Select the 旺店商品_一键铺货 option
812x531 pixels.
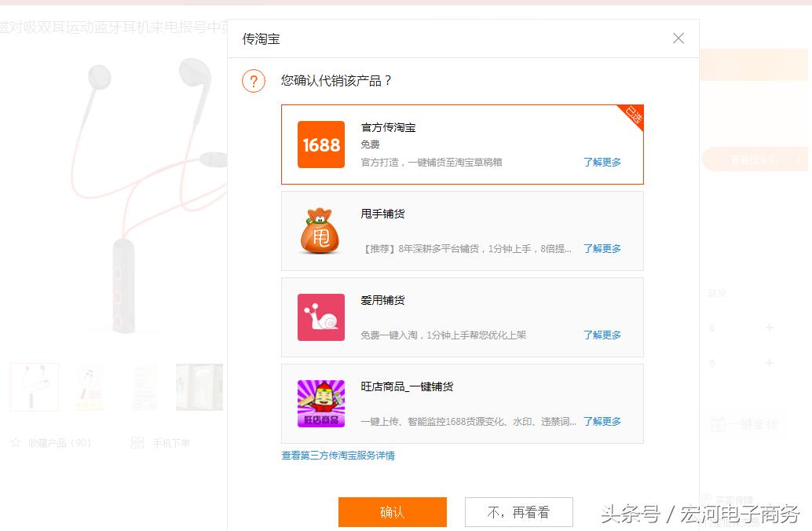coord(462,403)
